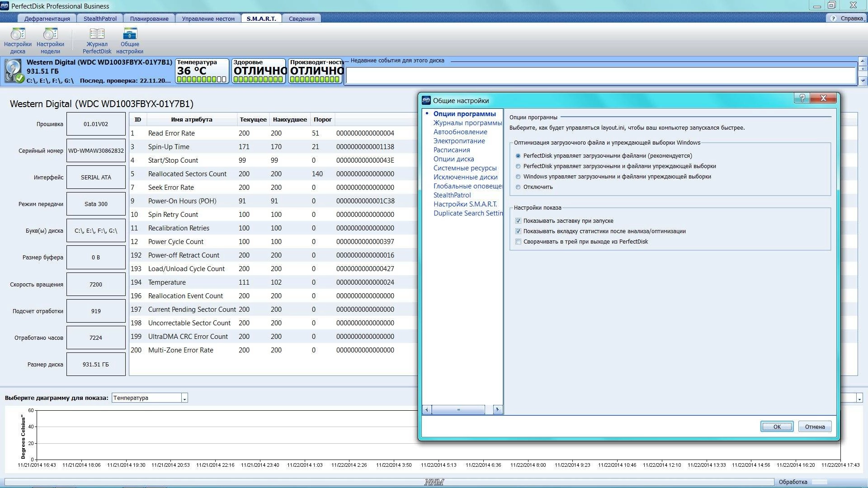Select StealthPatrol in settings list

click(x=452, y=195)
